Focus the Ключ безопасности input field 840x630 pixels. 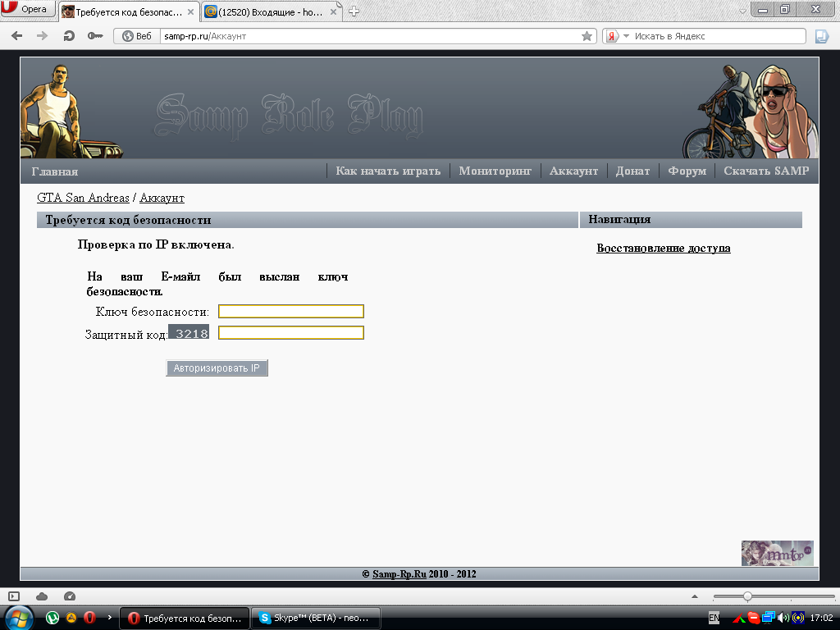[x=291, y=311]
